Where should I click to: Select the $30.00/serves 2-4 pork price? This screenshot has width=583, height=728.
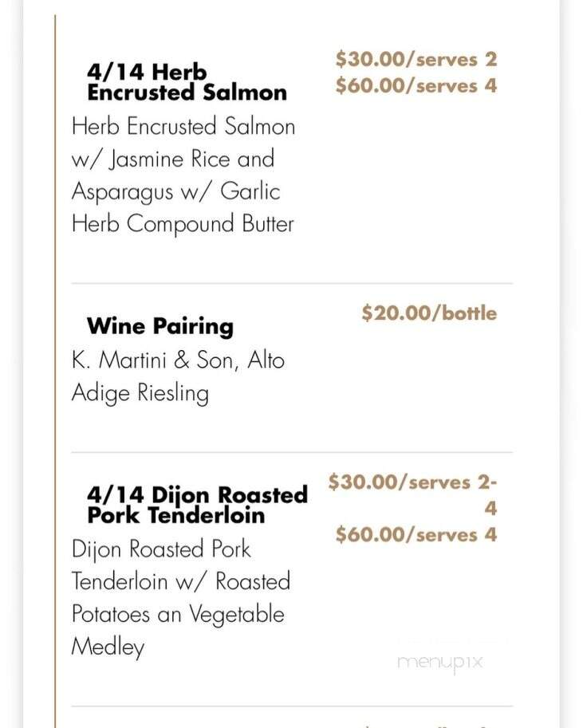(x=413, y=495)
